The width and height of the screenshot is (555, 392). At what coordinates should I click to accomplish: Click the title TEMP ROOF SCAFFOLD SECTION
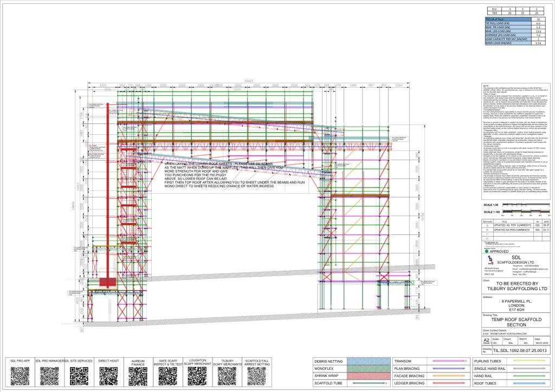coord(516,322)
